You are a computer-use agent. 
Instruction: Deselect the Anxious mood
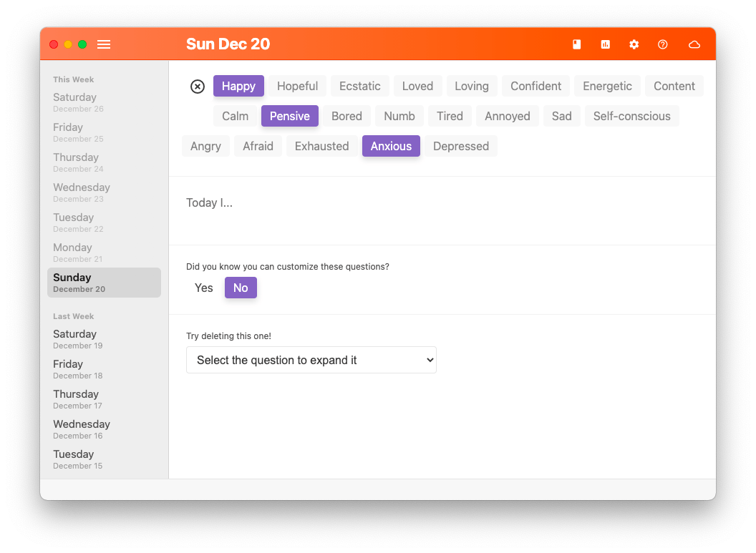[391, 146]
